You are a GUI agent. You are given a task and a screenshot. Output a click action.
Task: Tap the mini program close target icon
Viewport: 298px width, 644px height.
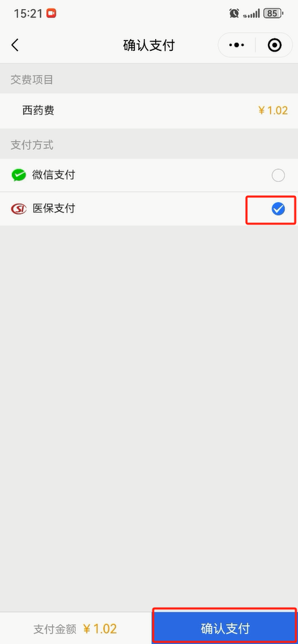274,45
